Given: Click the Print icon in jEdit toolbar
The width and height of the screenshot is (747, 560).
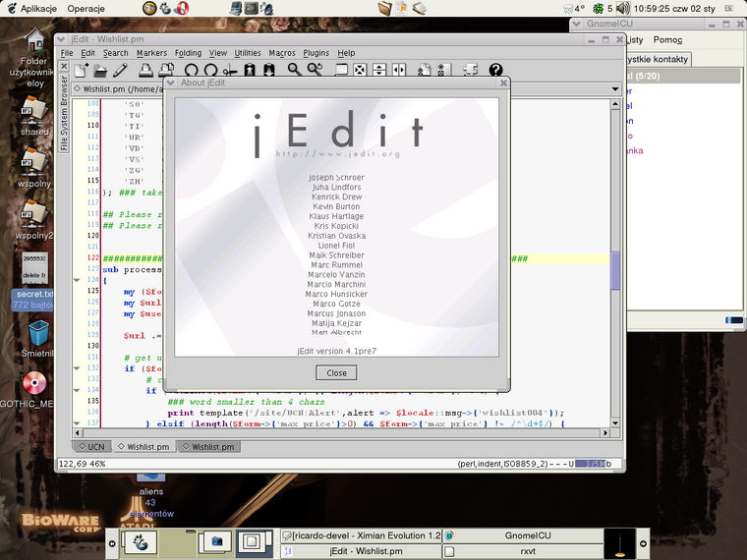Looking at the screenshot, I should click(145, 71).
